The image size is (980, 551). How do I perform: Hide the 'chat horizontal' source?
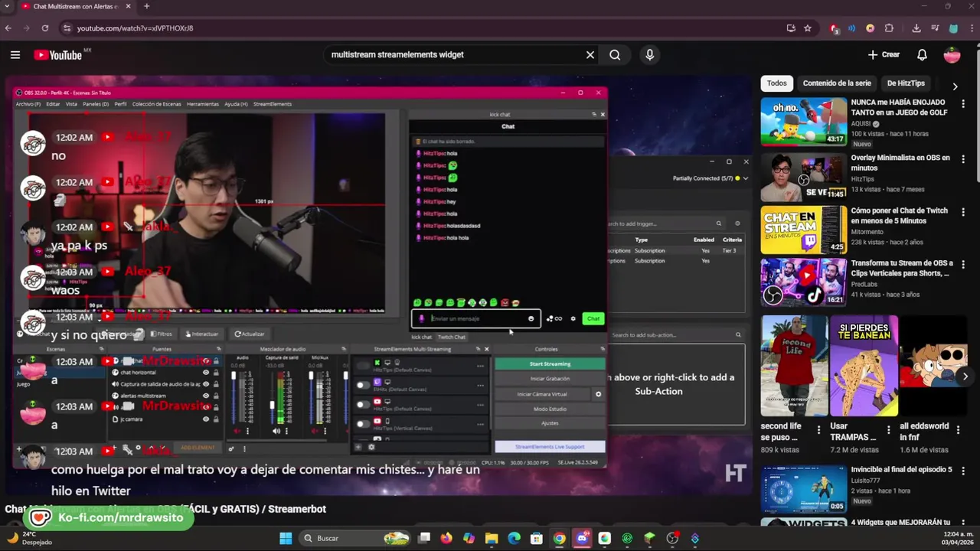click(x=206, y=373)
